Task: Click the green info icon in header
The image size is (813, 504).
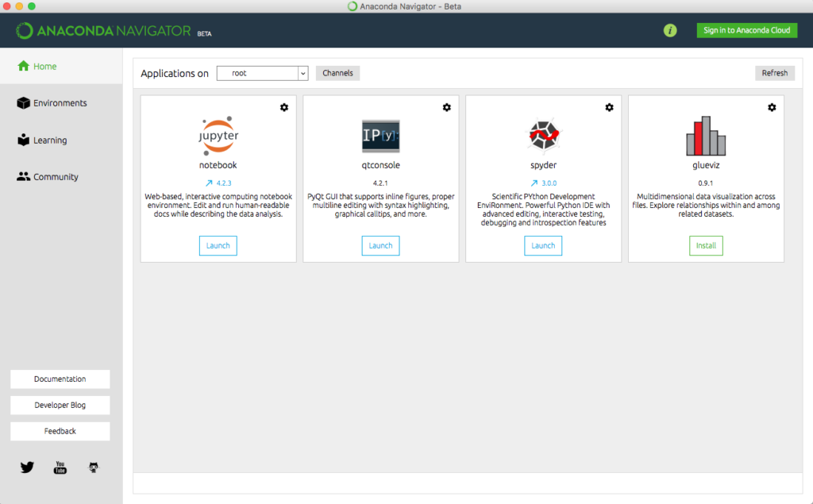Action: pyautogui.click(x=670, y=30)
